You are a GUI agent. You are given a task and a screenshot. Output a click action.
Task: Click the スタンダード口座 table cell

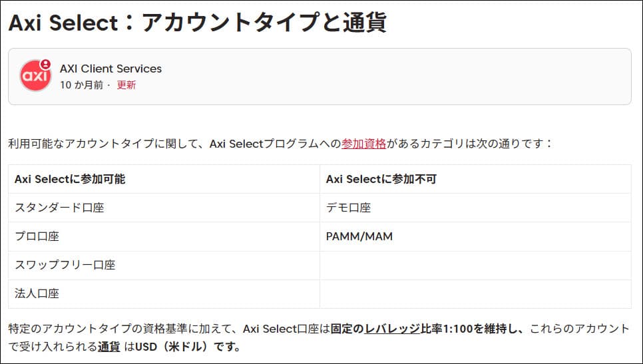(59, 208)
